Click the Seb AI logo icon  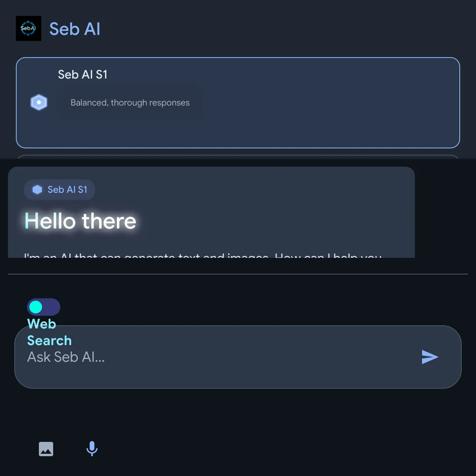[x=29, y=29]
